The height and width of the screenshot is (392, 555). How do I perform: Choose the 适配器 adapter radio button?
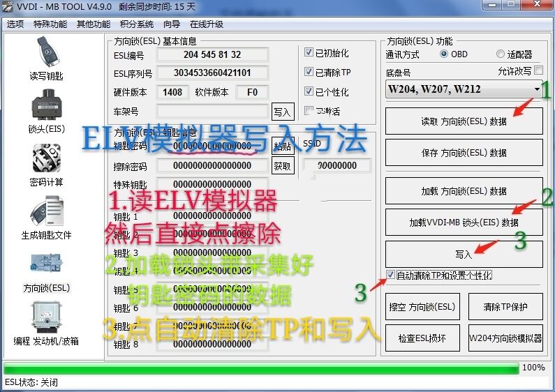click(x=501, y=54)
